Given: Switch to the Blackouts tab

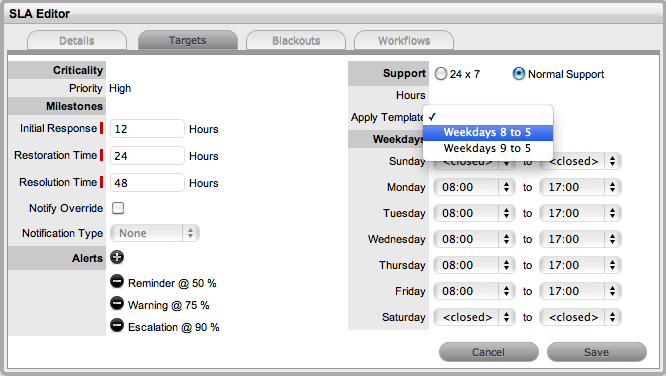Looking at the screenshot, I should tap(296, 41).
